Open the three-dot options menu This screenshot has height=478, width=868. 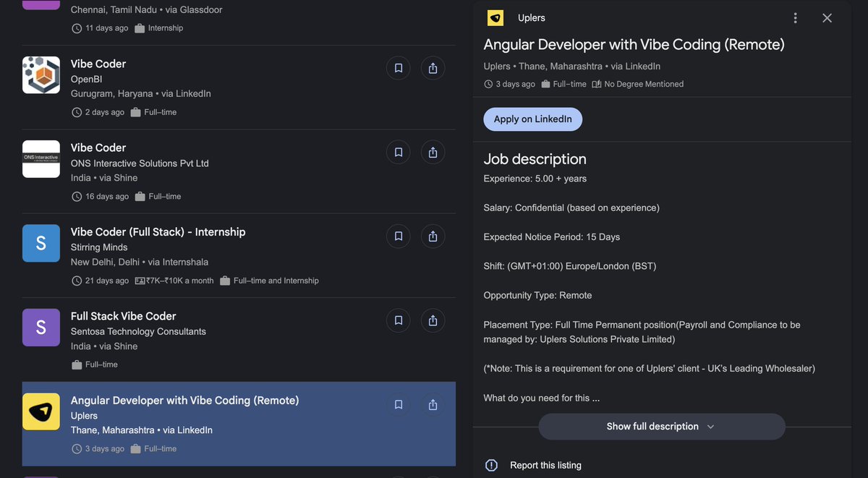(x=795, y=17)
